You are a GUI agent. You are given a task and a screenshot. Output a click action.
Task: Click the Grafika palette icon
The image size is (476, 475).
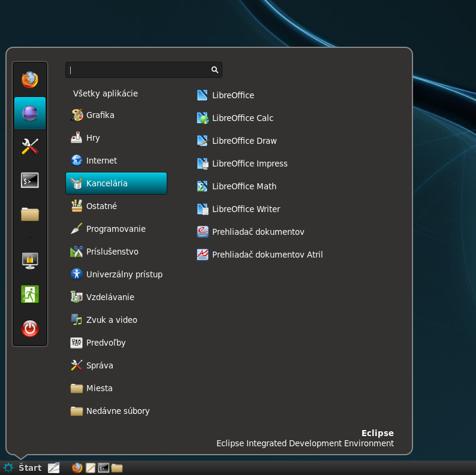(x=77, y=115)
